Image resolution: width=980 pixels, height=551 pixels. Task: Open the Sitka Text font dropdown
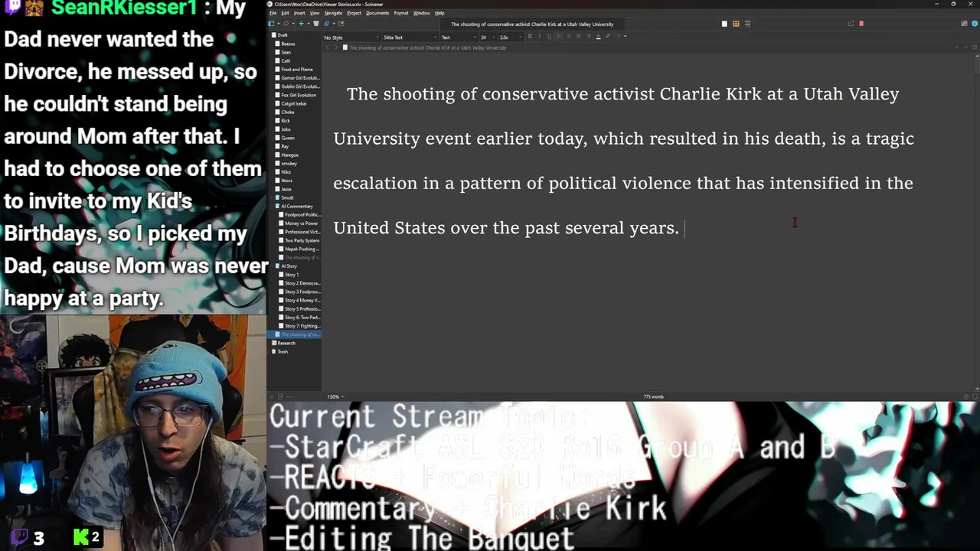point(410,37)
